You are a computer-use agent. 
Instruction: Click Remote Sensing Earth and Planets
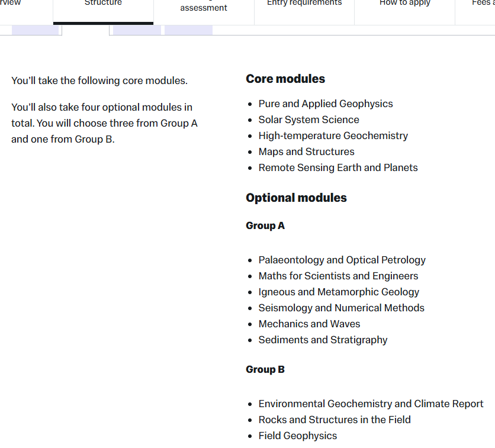338,167
